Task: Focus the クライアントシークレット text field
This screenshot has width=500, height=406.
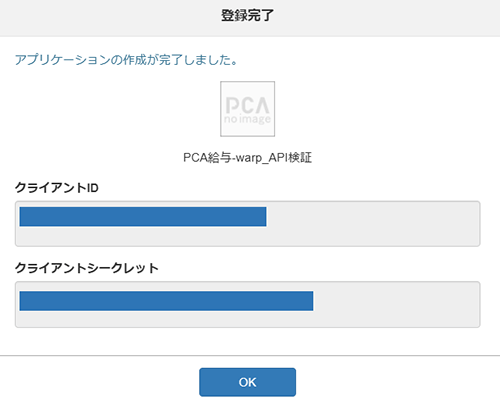Action: click(247, 304)
